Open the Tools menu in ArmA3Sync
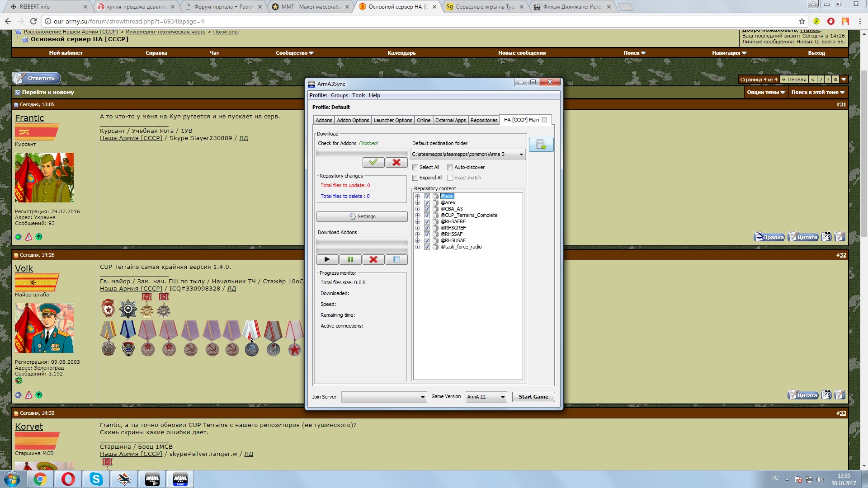 point(359,95)
